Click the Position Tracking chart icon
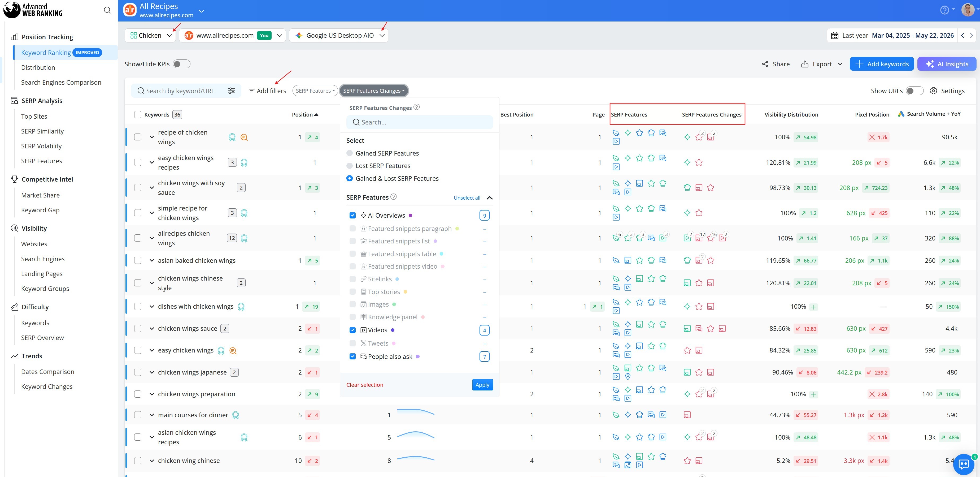This screenshot has height=477, width=980. click(15, 37)
